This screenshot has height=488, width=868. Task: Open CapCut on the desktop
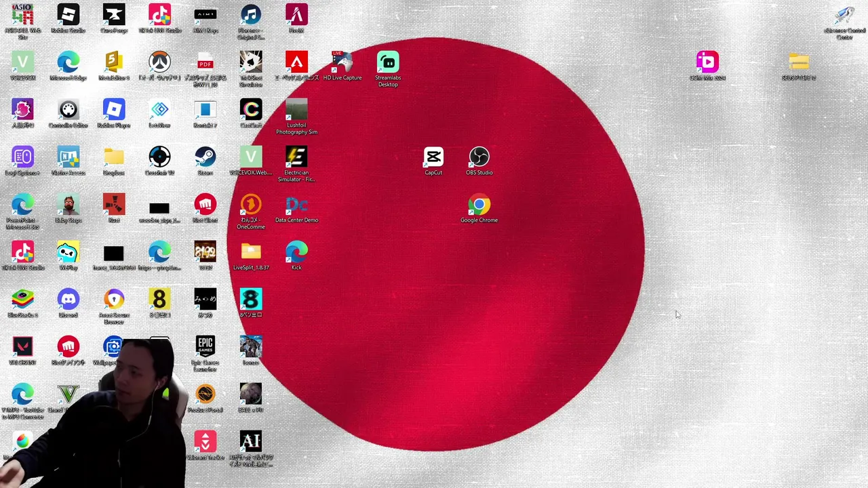pos(433,157)
